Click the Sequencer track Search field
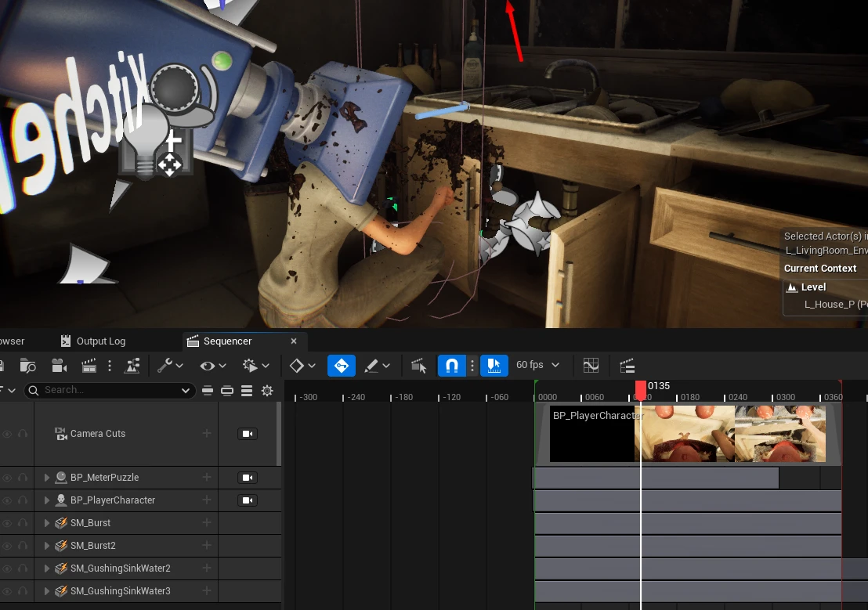868x610 pixels. [x=110, y=390]
